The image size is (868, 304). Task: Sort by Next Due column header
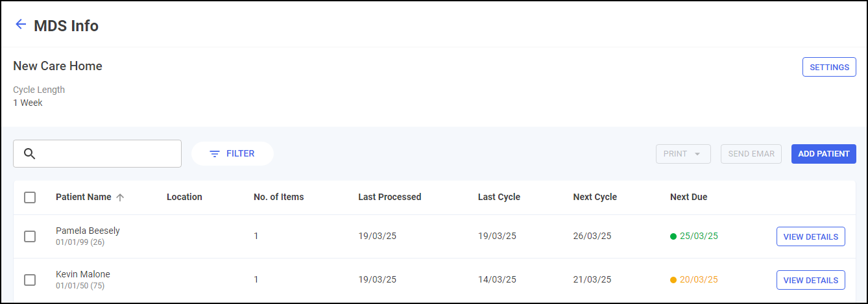pos(688,197)
